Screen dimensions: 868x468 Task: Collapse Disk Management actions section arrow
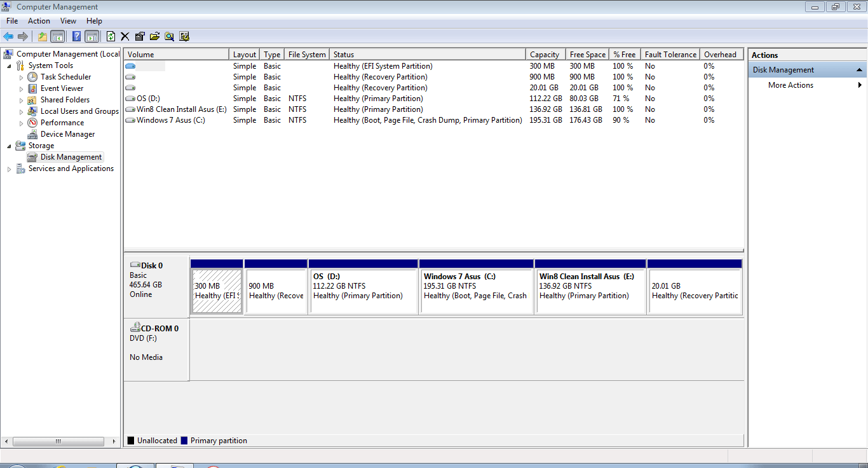pos(860,70)
